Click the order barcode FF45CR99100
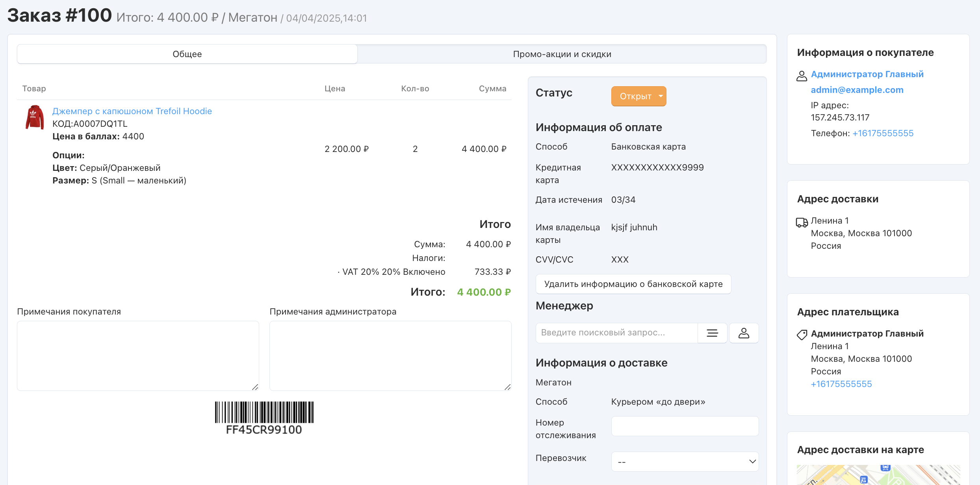980x485 pixels. point(264,417)
